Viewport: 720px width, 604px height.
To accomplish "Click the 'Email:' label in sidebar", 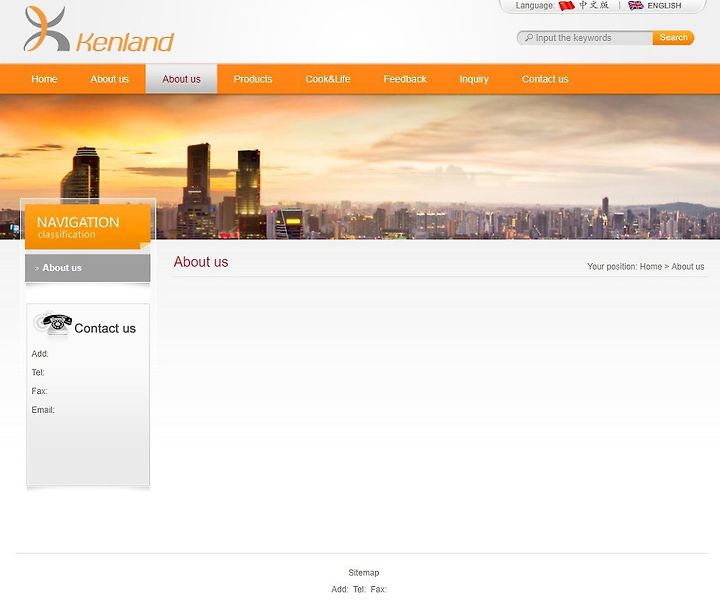I will tap(43, 410).
